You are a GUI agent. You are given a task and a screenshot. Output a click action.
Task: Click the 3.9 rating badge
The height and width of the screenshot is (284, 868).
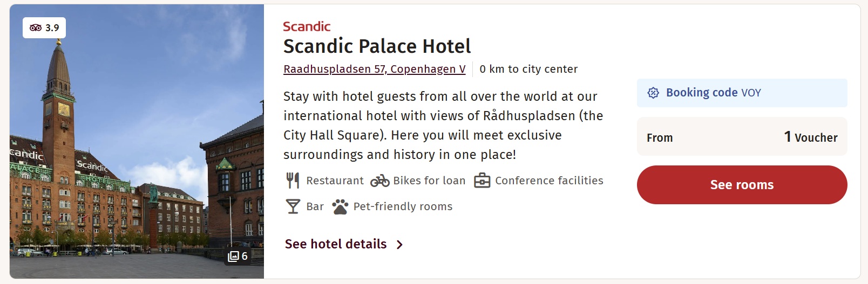point(44,27)
